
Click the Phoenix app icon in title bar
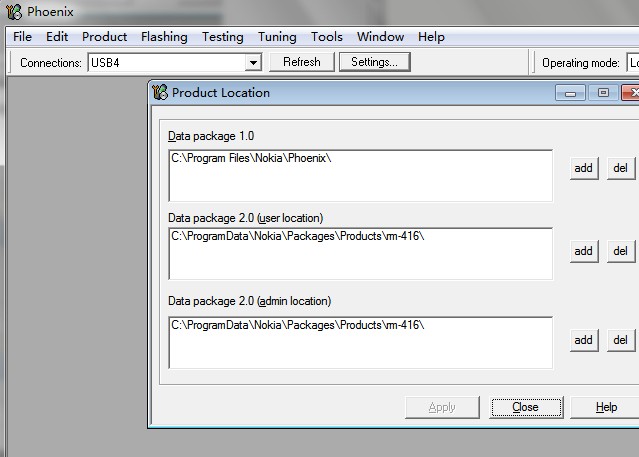[13, 11]
